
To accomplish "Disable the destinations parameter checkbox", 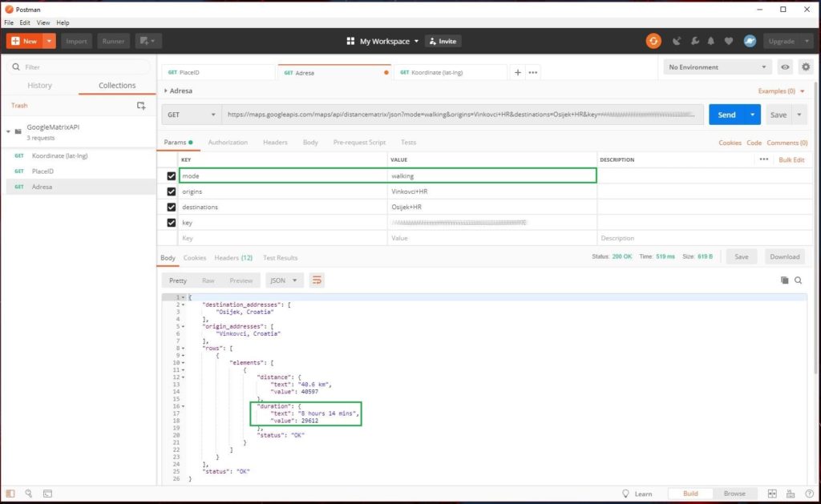I will (172, 207).
